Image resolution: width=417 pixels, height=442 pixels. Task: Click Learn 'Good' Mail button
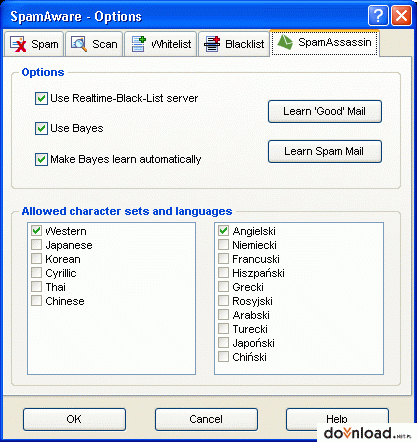tap(325, 111)
